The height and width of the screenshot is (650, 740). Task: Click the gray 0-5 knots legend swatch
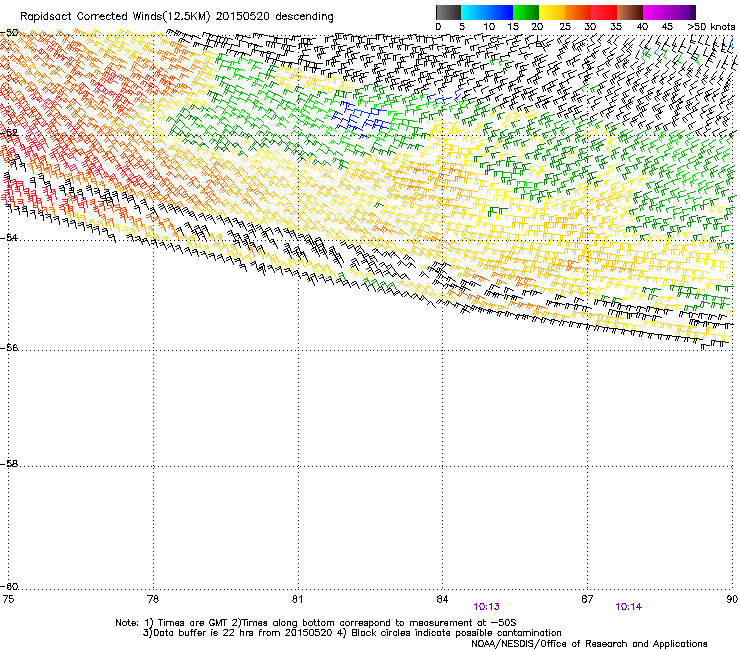448,12
